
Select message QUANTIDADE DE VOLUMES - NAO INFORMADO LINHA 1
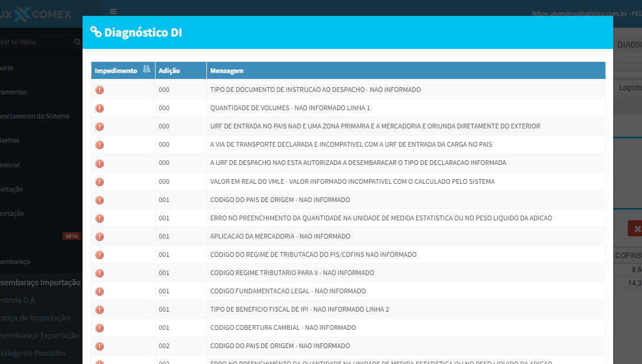[x=290, y=108]
